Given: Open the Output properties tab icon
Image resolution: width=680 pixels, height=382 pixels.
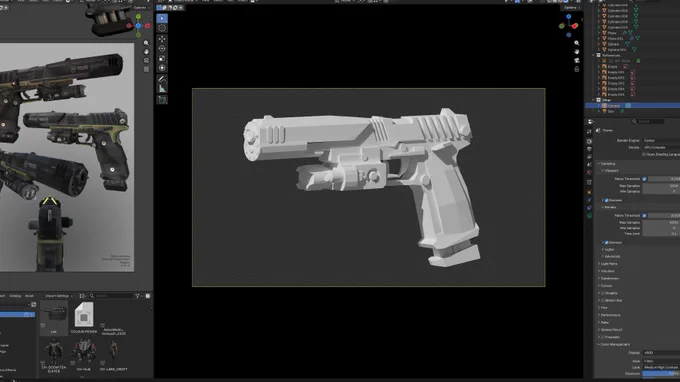Looking at the screenshot, I should coord(589,149).
